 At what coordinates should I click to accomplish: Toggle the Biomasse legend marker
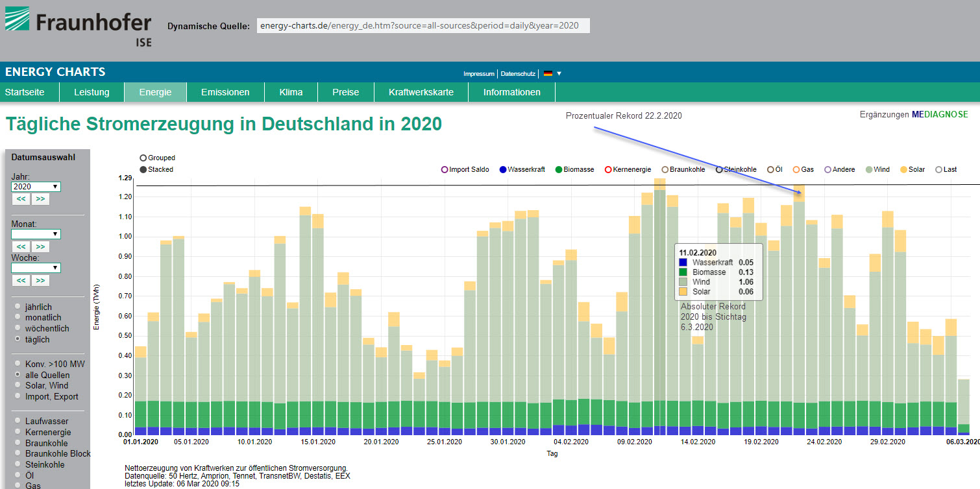[559, 170]
